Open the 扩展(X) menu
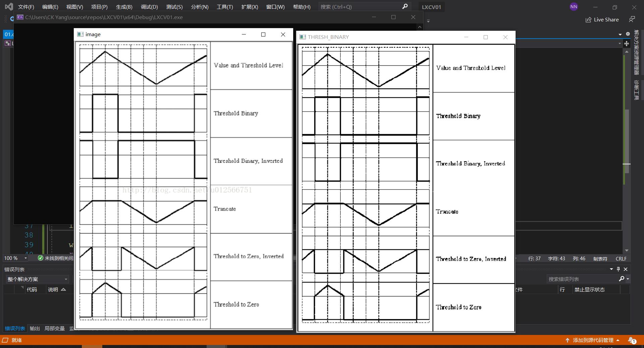 tap(250, 7)
